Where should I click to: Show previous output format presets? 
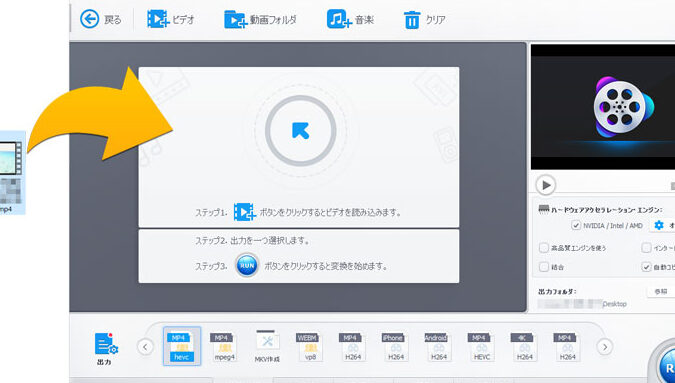click(146, 346)
